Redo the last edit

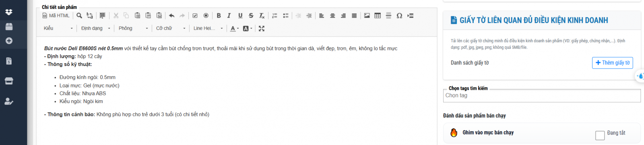[182, 16]
